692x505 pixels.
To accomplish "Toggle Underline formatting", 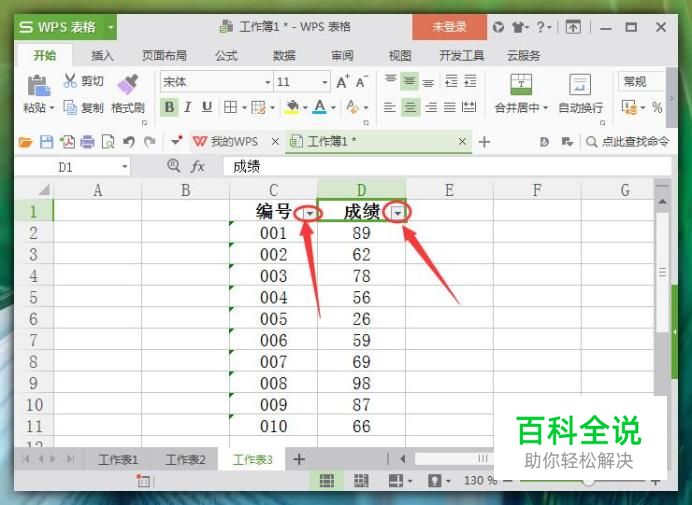I will tap(207, 107).
